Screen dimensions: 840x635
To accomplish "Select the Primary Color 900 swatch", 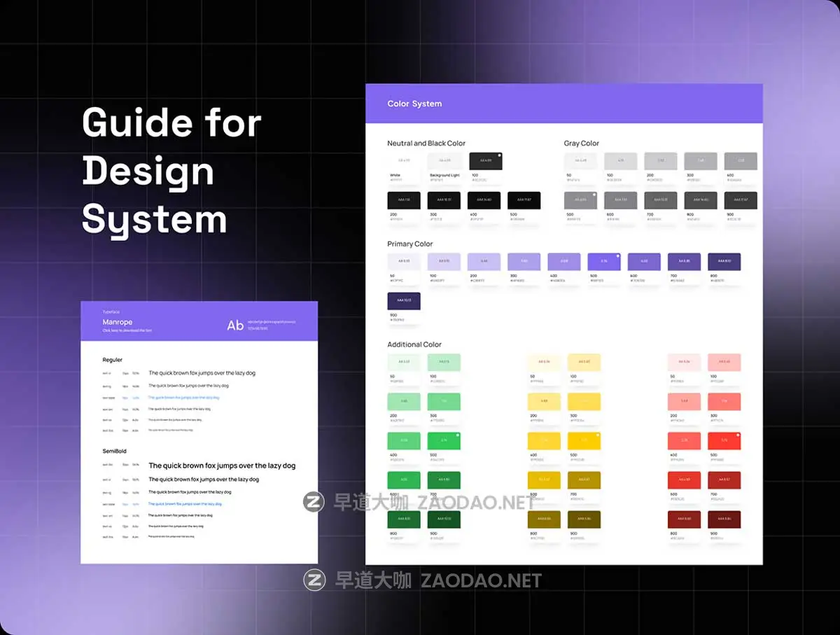I will (x=404, y=301).
